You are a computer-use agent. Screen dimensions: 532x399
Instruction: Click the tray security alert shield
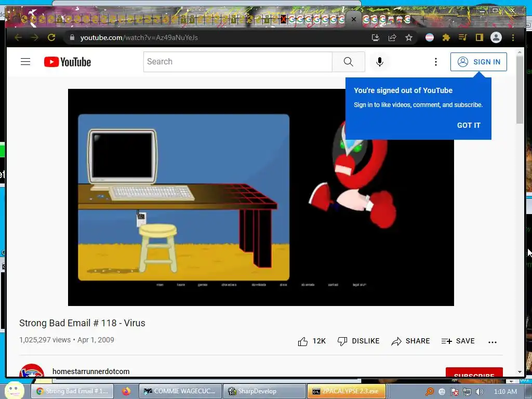454,392
